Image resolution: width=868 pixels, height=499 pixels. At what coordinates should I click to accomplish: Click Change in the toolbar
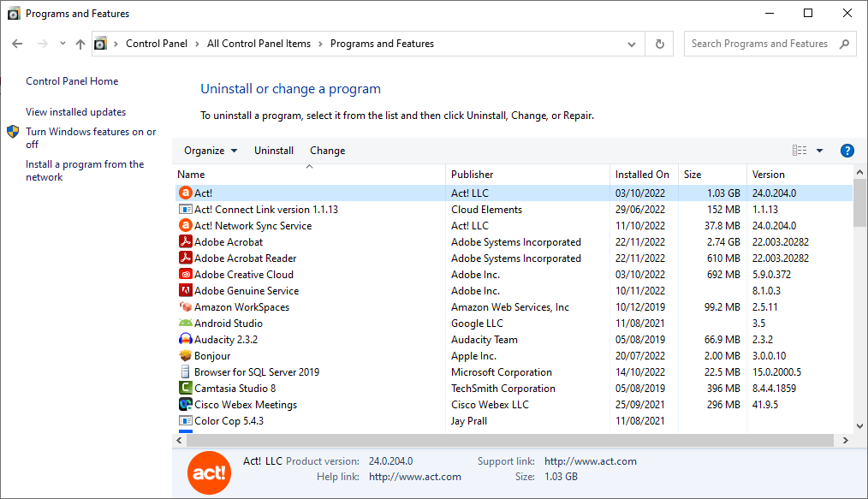[327, 151]
